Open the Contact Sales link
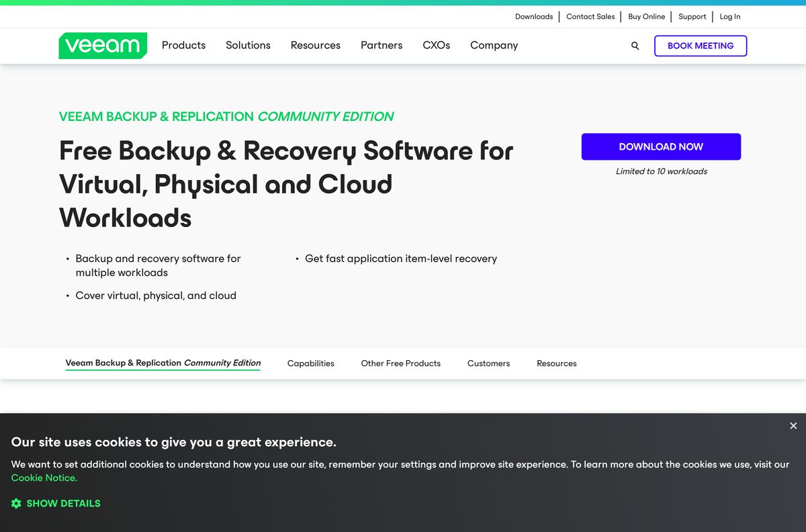The height and width of the screenshot is (532, 806). coord(590,17)
